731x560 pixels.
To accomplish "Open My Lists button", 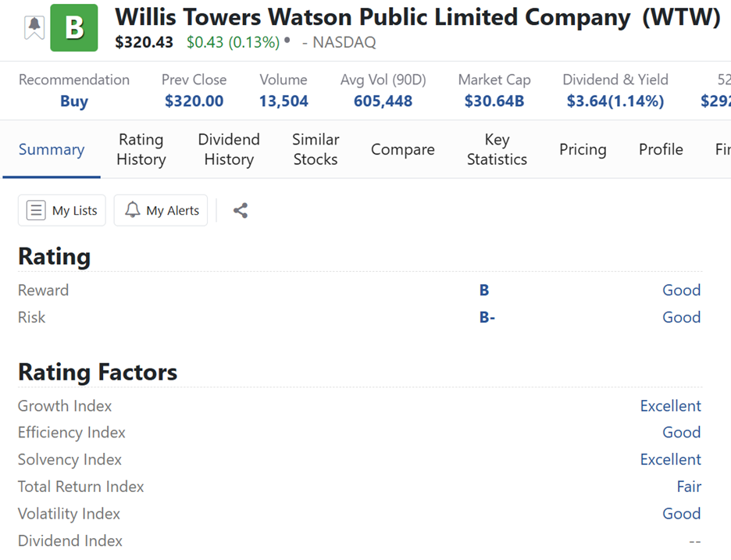I will pos(62,210).
